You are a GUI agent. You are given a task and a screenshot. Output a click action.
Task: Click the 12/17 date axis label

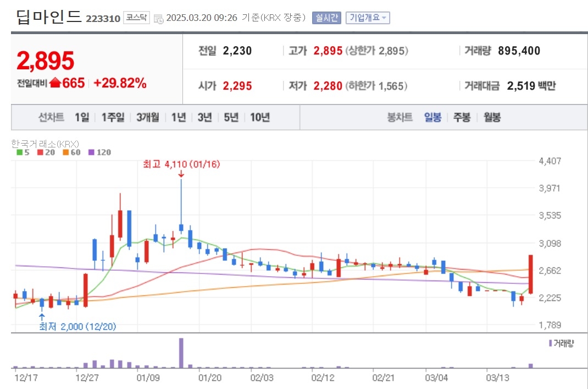(x=26, y=378)
